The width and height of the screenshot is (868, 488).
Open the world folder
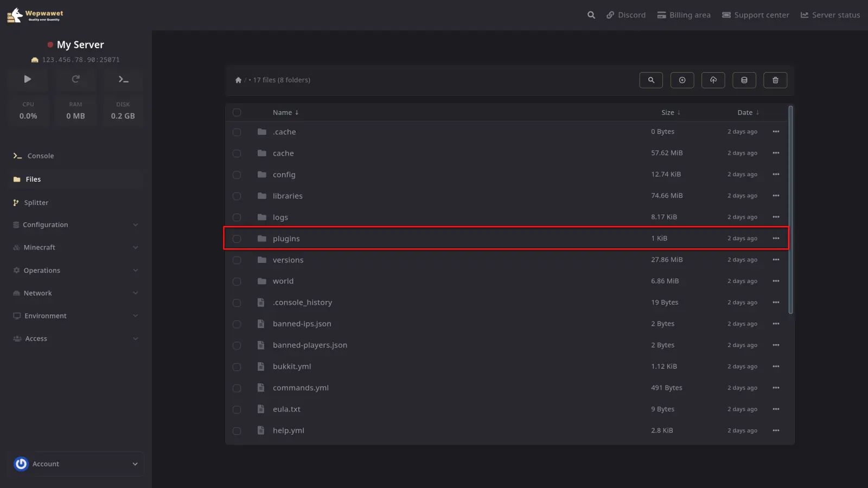[x=283, y=281]
